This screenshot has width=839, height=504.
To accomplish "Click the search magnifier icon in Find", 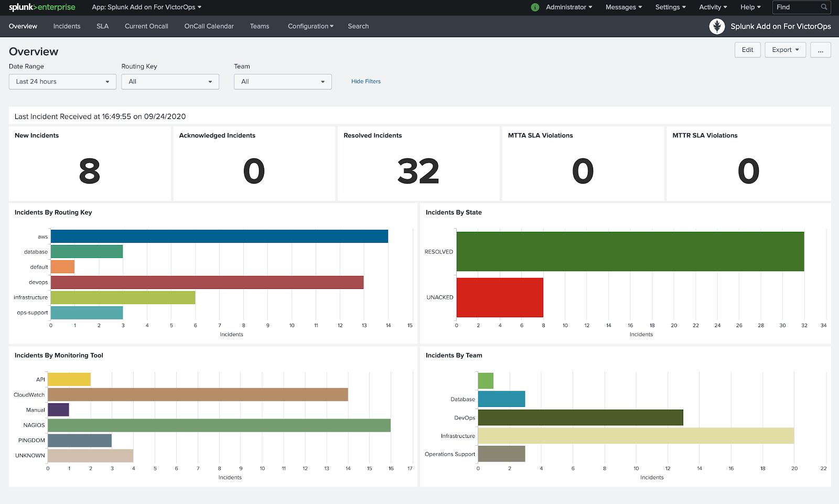I will click(824, 7).
